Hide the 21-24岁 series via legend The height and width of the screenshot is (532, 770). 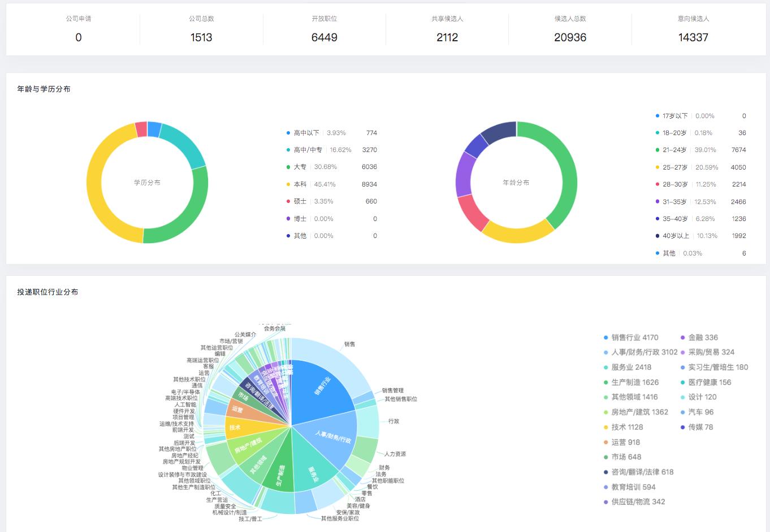(x=674, y=150)
